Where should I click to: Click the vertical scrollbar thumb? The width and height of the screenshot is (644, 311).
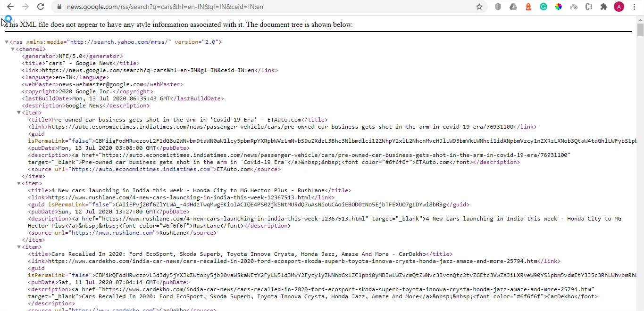click(x=640, y=29)
